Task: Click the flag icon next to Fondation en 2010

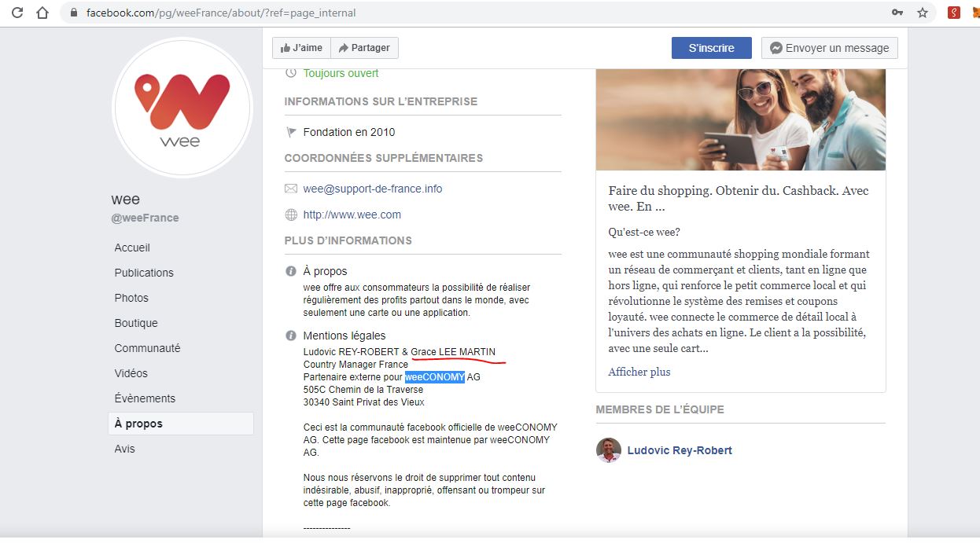Action: pyautogui.click(x=291, y=132)
